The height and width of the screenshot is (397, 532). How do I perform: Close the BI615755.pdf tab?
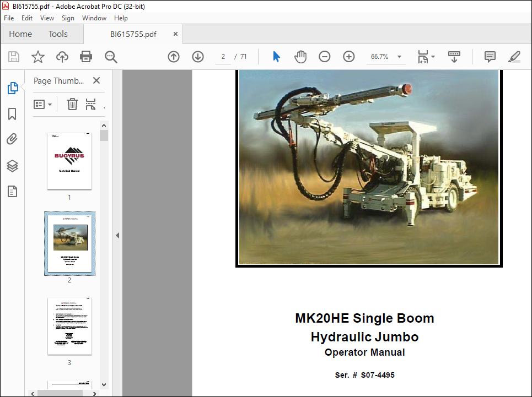175,34
